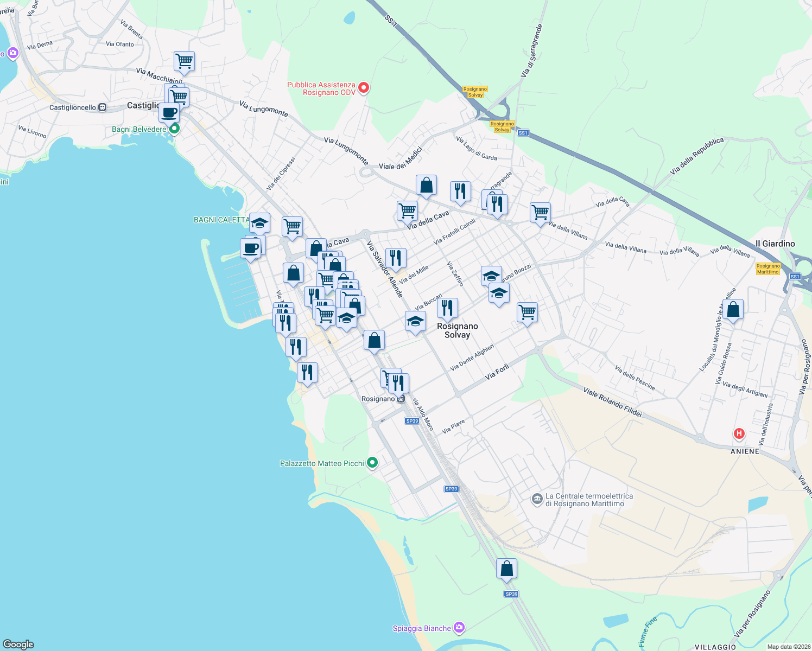Click the shopping bag marker on SP39 south

[506, 569]
